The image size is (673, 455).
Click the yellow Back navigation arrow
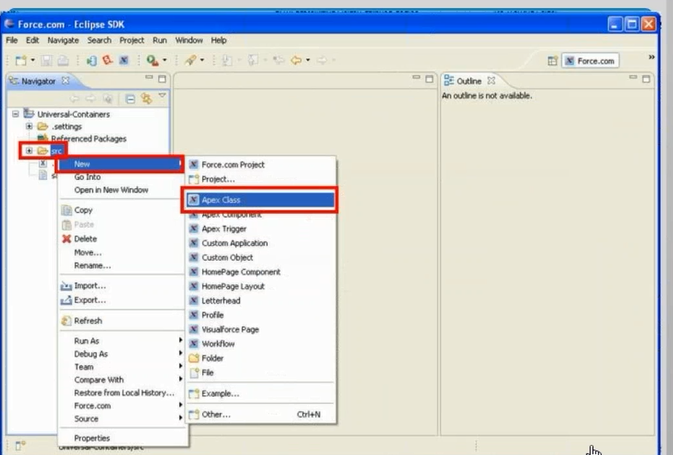296,60
